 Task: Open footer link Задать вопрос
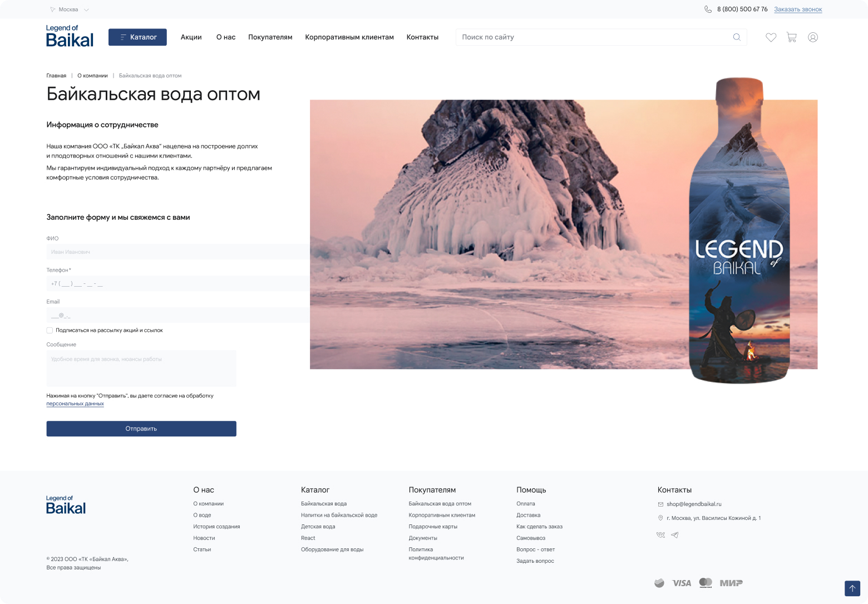pos(535,561)
